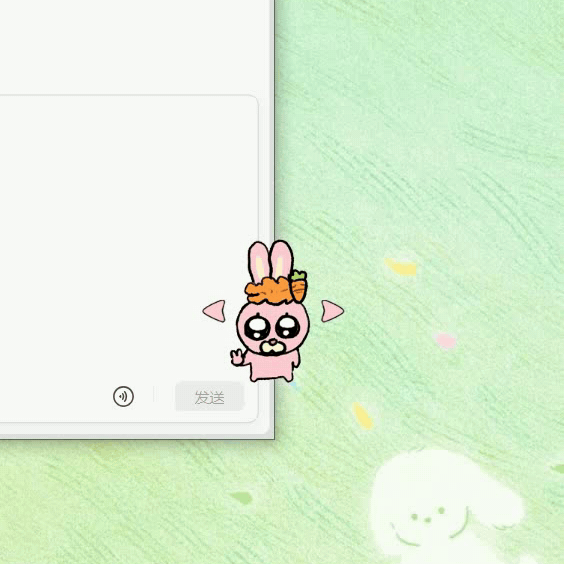The width and height of the screenshot is (564, 564).
Task: Click the pink right arrow beside the bunny
Action: click(332, 311)
